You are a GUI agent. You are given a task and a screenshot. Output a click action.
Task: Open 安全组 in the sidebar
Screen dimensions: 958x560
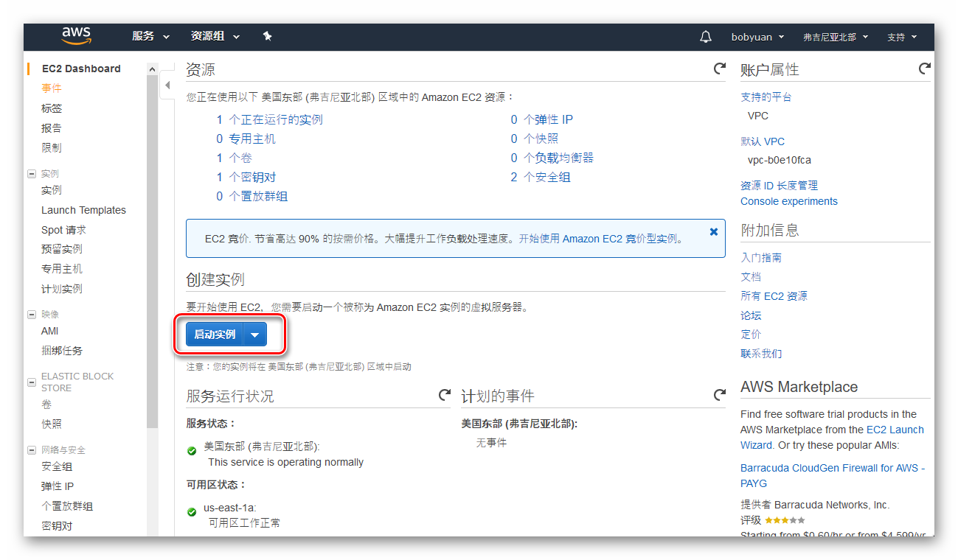[x=57, y=466]
